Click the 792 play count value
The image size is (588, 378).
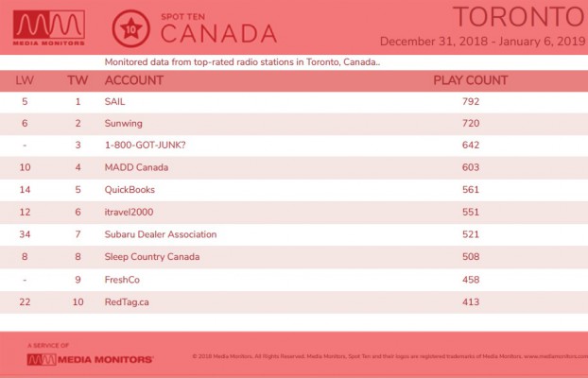tap(471, 102)
